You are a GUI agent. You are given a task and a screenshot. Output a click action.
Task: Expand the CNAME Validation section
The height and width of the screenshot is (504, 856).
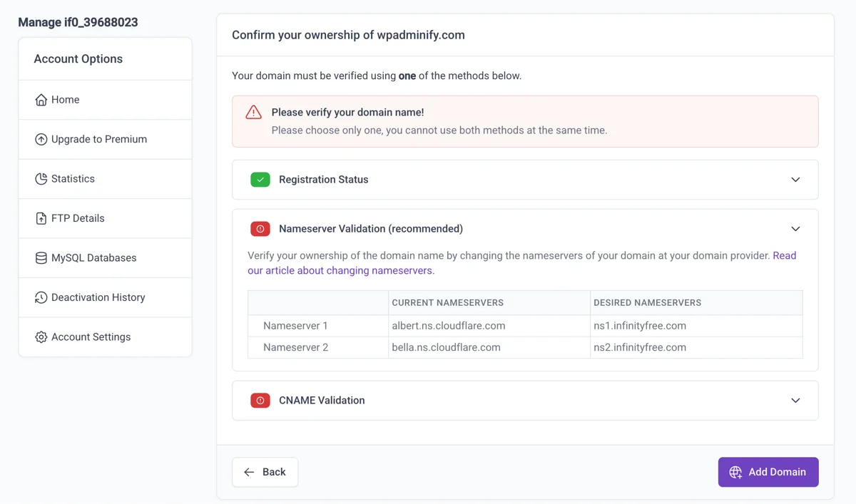pos(795,400)
